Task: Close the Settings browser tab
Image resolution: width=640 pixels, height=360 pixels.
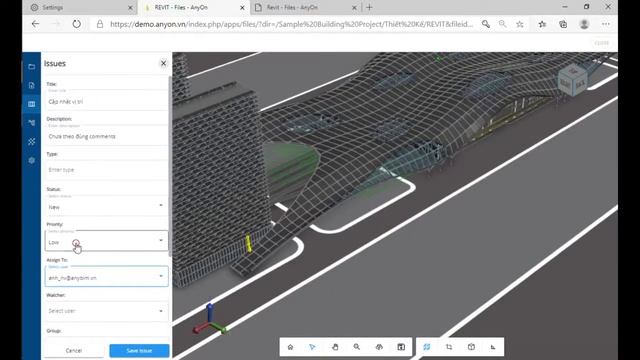Action: pos(130,7)
